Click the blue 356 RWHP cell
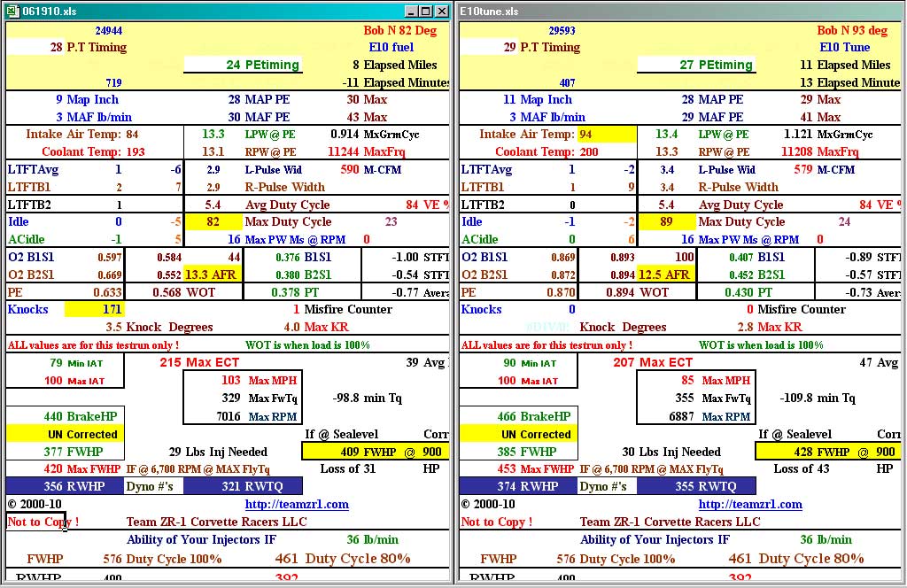 click(66, 486)
